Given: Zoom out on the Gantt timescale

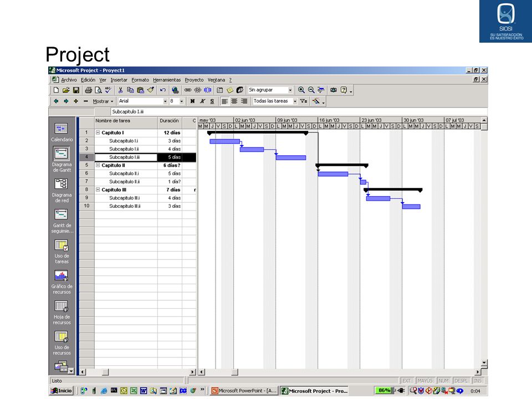Looking at the screenshot, I should click(311, 90).
